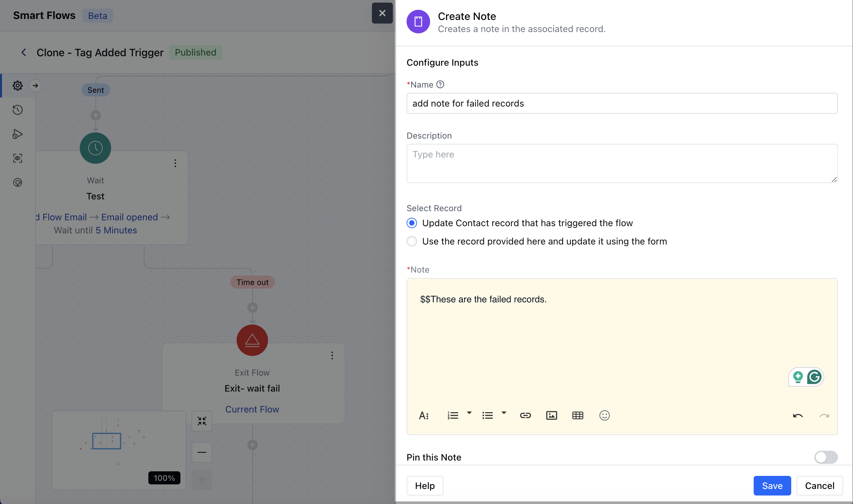Click the Cancel button
This screenshot has height=504, width=853.
point(819,486)
